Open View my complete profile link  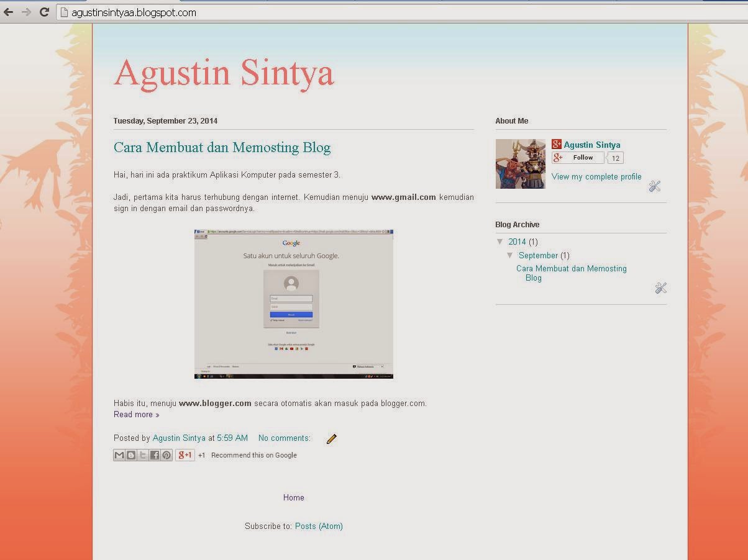[x=596, y=177]
